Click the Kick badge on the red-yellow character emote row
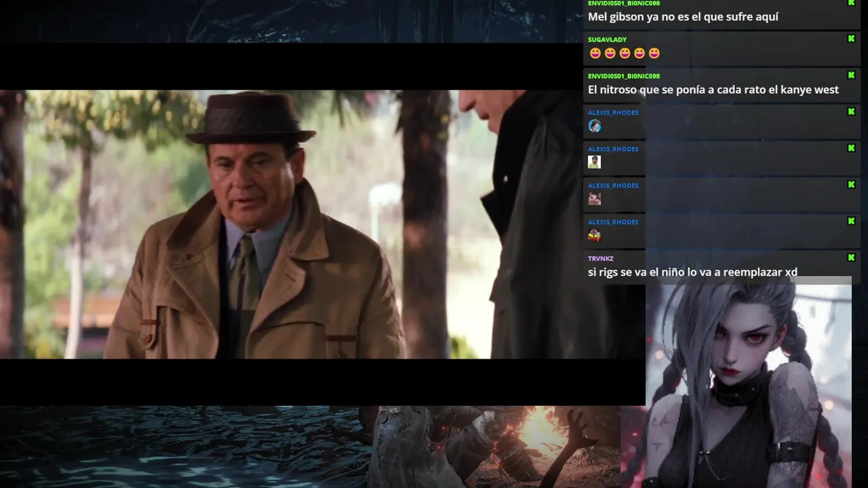The height and width of the screenshot is (488, 868). pos(851,222)
